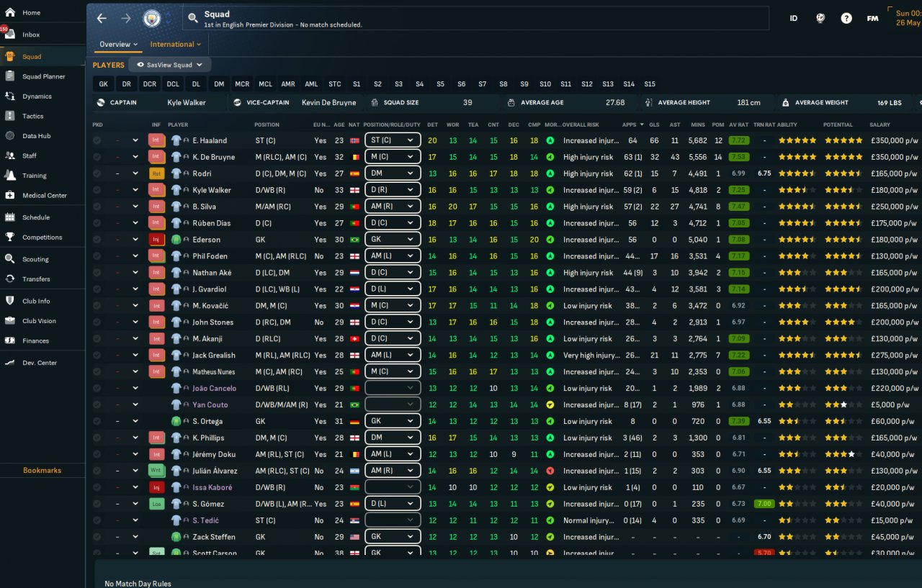Open the Inbox icon with unread badge
The width and height of the screenshot is (922, 588).
(9, 35)
